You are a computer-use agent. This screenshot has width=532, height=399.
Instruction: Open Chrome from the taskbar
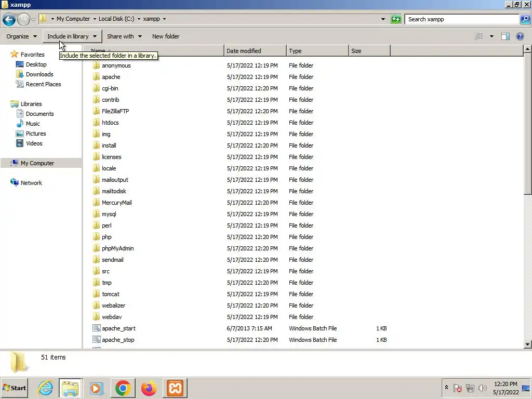click(123, 388)
